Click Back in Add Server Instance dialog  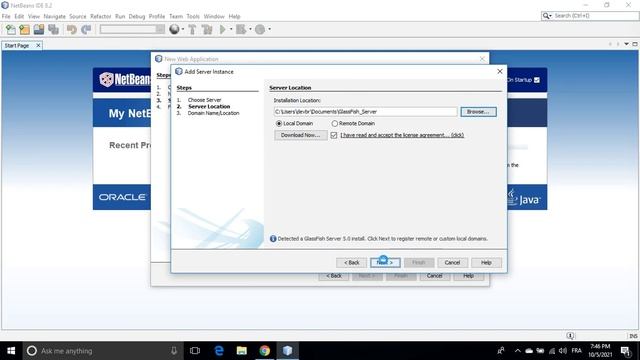point(351,262)
